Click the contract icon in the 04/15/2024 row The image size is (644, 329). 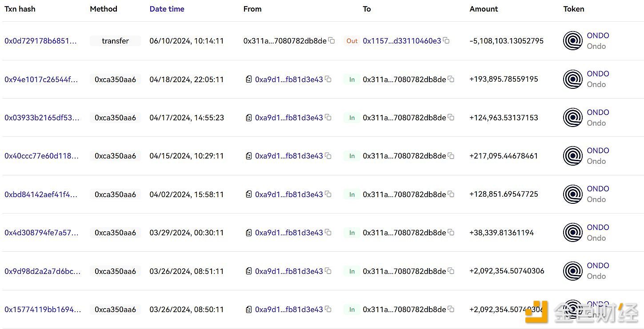click(249, 156)
